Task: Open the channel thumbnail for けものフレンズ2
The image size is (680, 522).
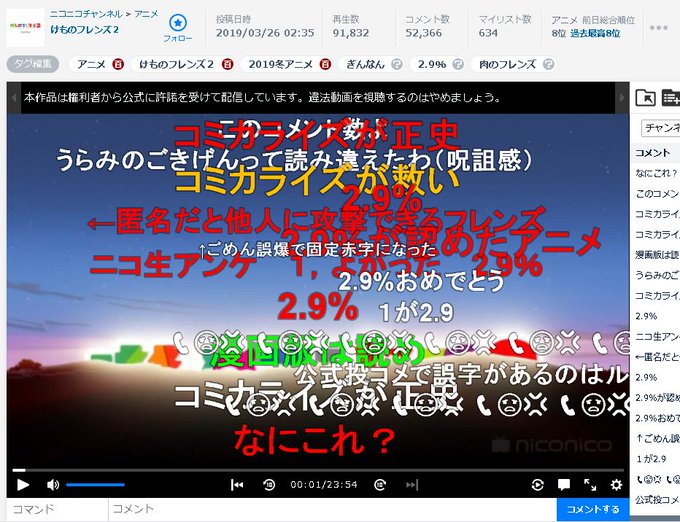Action: [25, 27]
